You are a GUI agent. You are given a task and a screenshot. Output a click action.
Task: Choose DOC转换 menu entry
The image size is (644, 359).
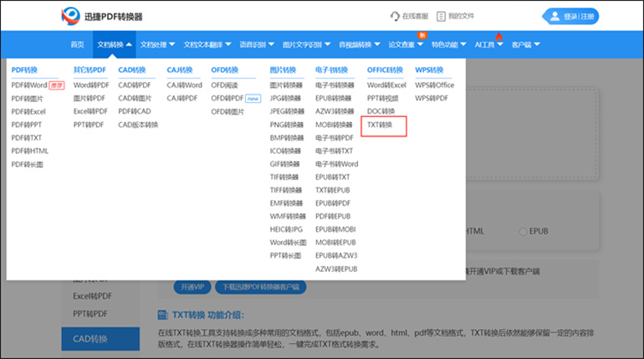381,111
